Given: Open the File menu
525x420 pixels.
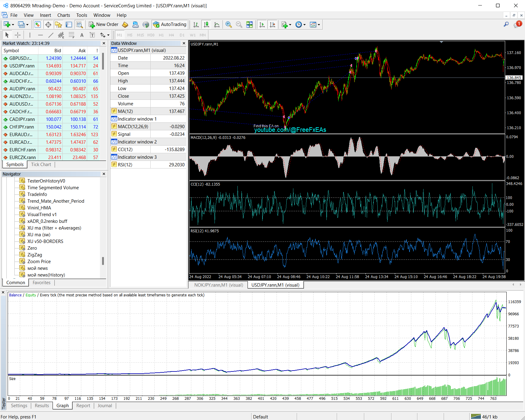Looking at the screenshot, I should [14, 15].
